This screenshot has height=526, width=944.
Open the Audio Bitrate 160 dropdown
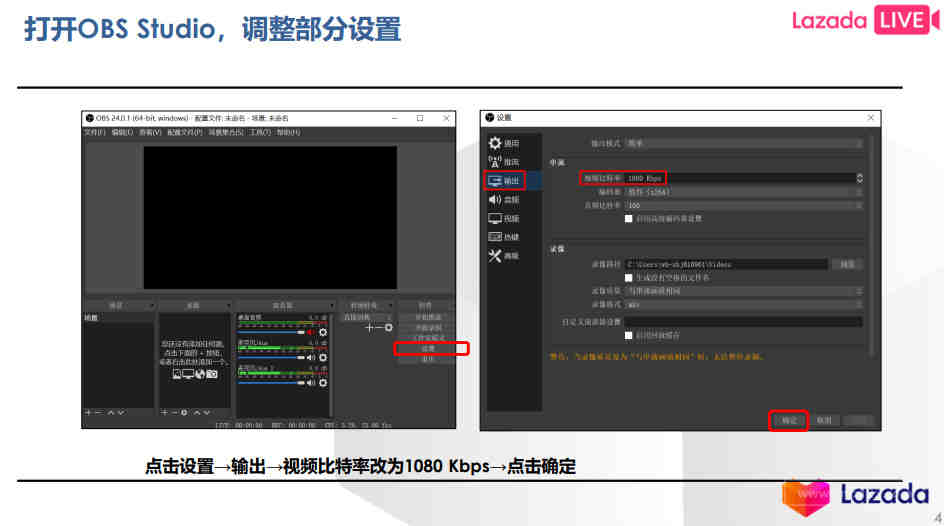point(744,205)
